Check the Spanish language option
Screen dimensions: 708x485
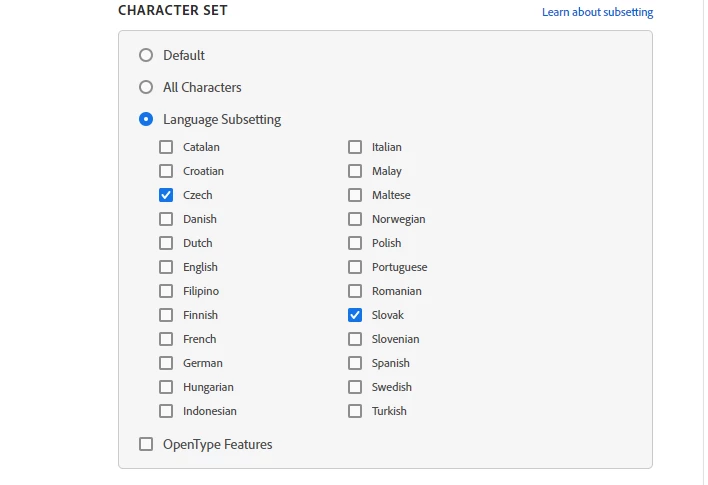tap(355, 363)
